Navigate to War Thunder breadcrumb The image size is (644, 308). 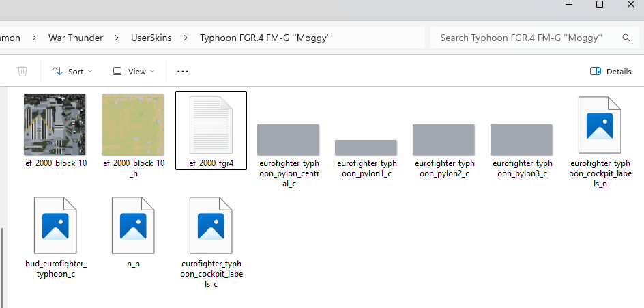(x=76, y=38)
